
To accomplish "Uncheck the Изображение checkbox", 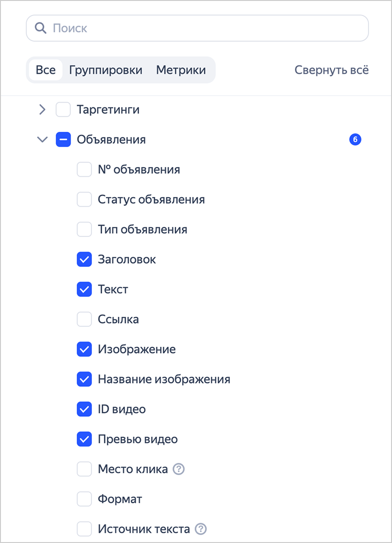I will pos(84,349).
